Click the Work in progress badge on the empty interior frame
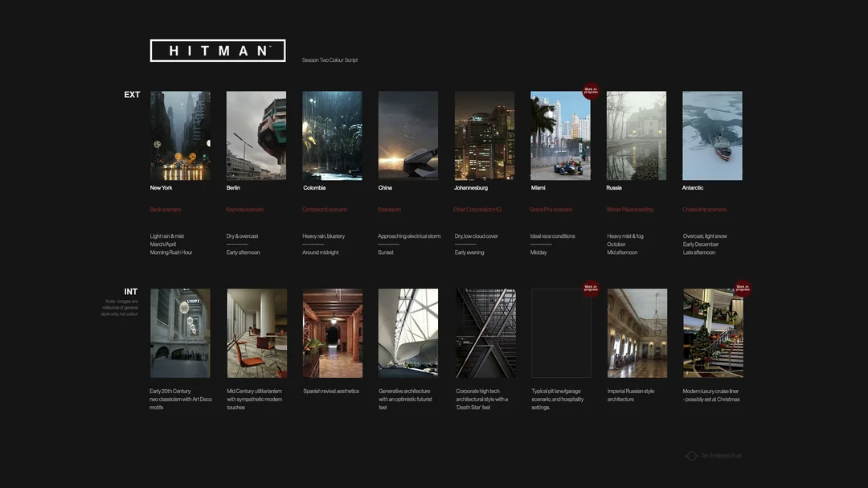 point(591,288)
